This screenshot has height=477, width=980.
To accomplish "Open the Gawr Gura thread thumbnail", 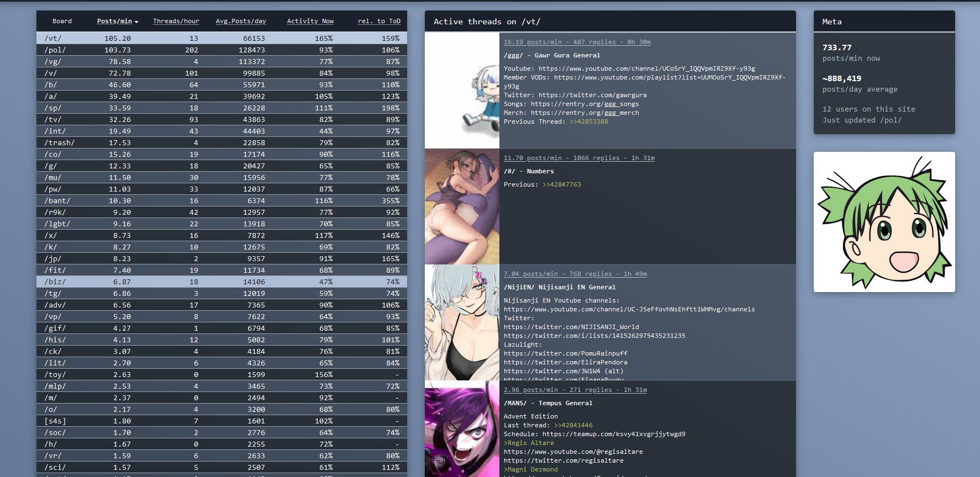I will pos(462,91).
